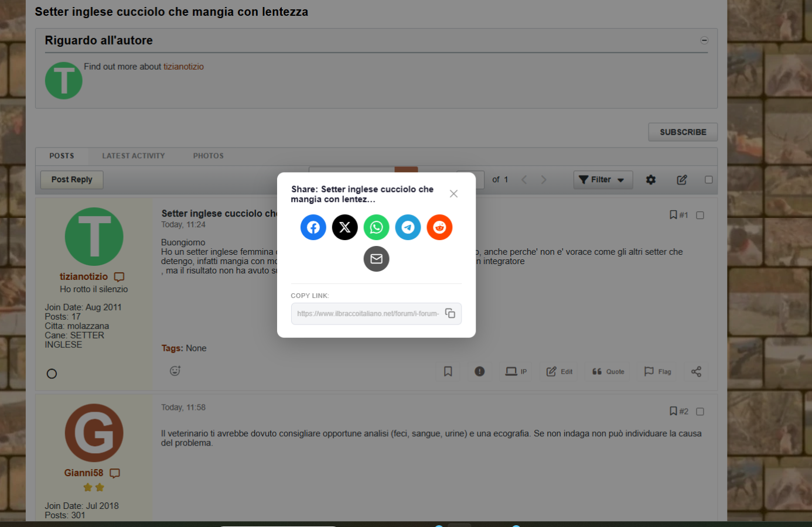Click the author avatar in Riguardo all'autore

pos(64,81)
